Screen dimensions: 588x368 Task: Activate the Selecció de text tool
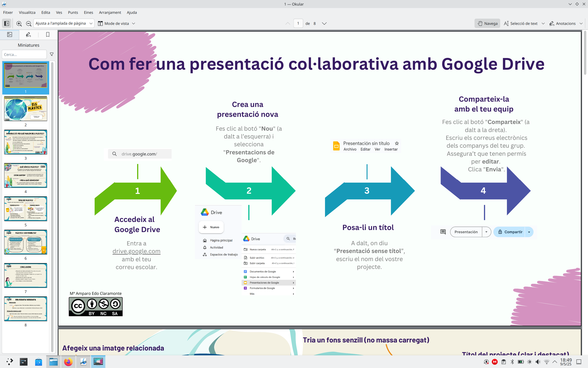click(521, 23)
